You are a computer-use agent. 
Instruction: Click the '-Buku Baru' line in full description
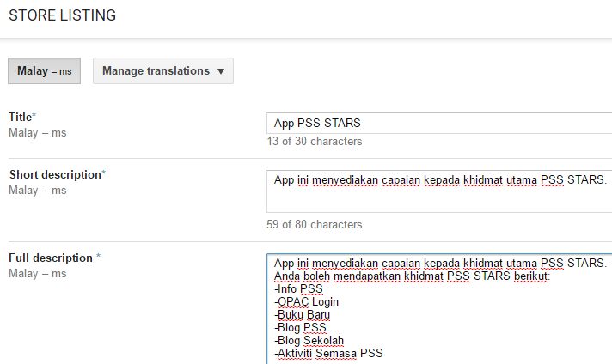302,314
